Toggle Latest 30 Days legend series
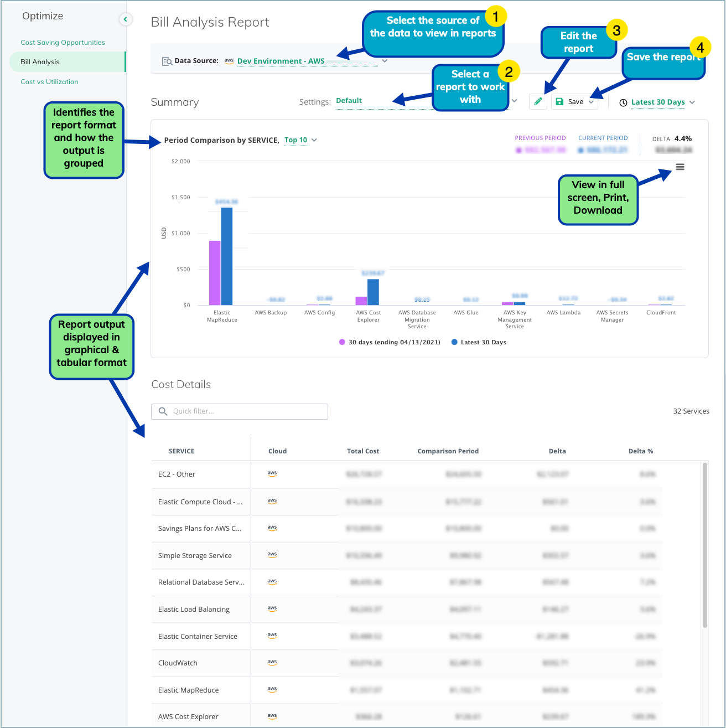This screenshot has width=726, height=728. pos(479,342)
